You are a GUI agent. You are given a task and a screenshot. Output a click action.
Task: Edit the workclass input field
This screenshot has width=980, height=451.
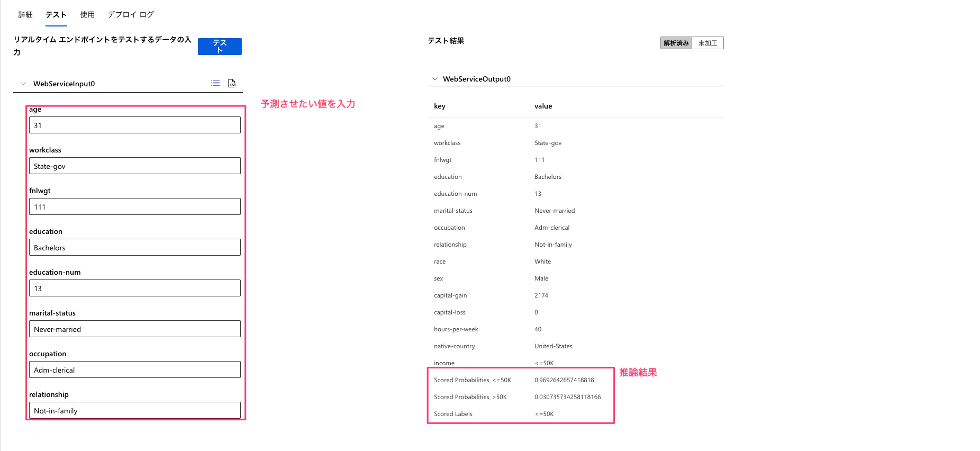tap(135, 166)
